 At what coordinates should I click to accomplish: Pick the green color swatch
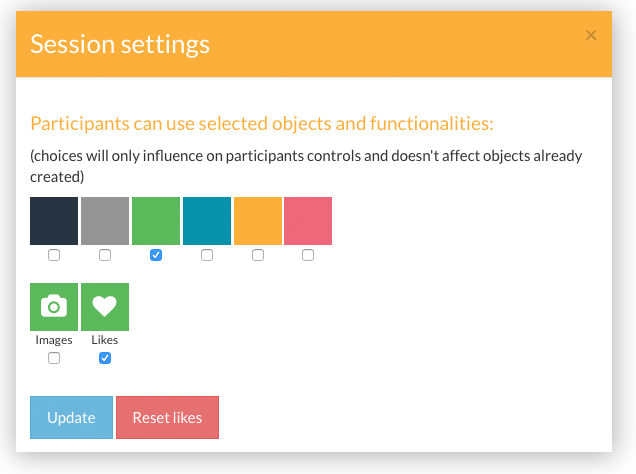pos(156,221)
